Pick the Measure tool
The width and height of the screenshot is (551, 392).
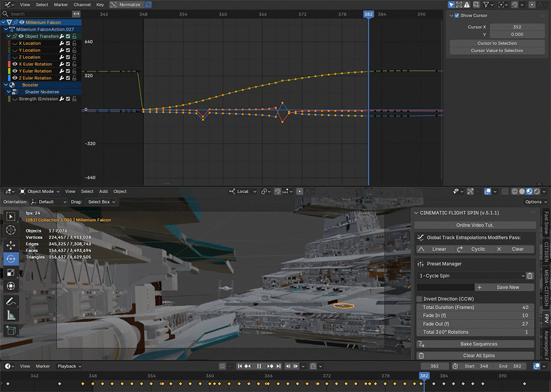[10, 315]
